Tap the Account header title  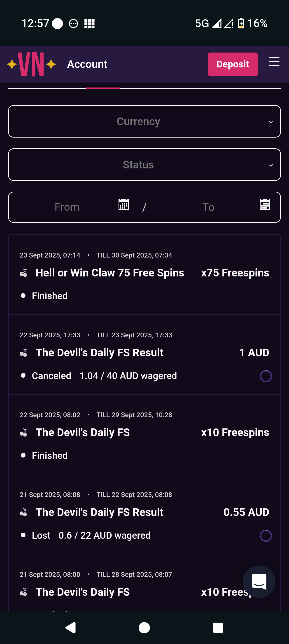(x=87, y=64)
